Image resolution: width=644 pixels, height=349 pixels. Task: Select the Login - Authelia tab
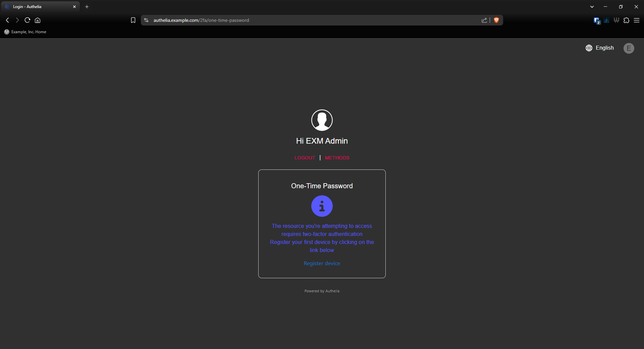[x=37, y=7]
